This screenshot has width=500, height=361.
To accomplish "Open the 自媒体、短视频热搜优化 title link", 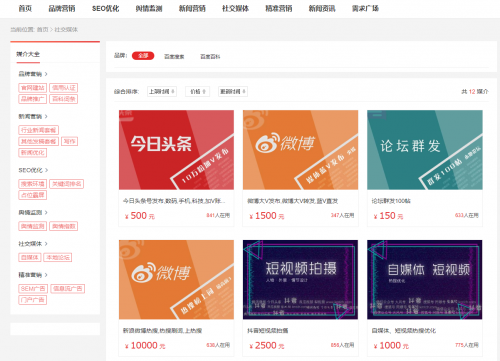I will tap(404, 331).
